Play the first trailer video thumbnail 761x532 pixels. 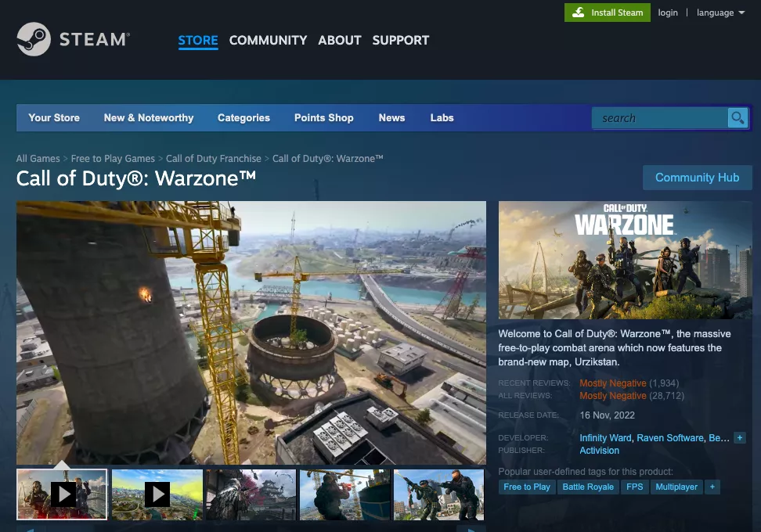[63, 494]
